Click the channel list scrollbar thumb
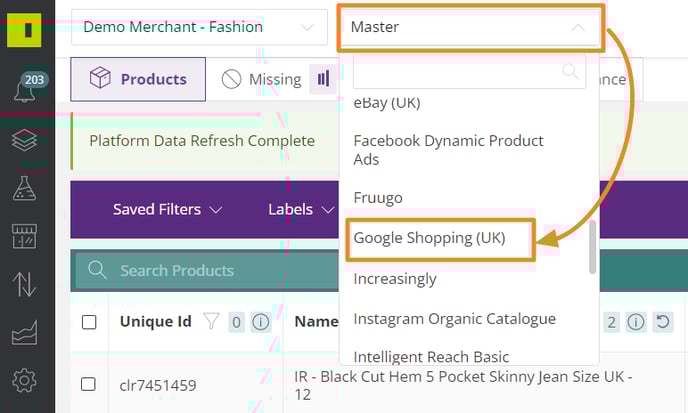 [x=592, y=247]
